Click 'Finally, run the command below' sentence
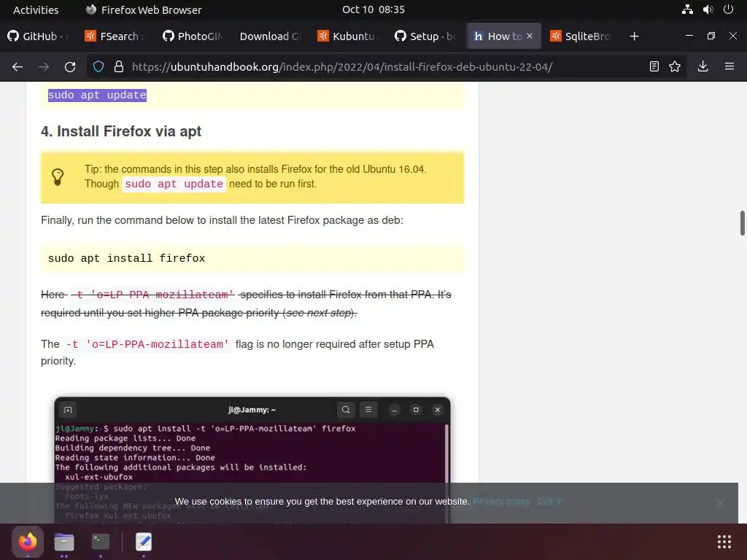 222,220
